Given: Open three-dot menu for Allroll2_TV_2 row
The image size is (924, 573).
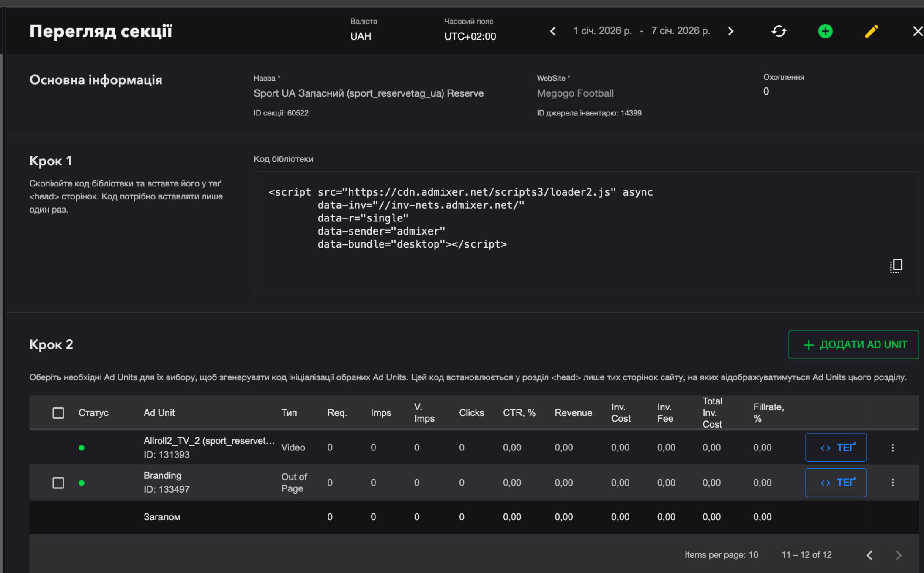Looking at the screenshot, I should pos(892,447).
